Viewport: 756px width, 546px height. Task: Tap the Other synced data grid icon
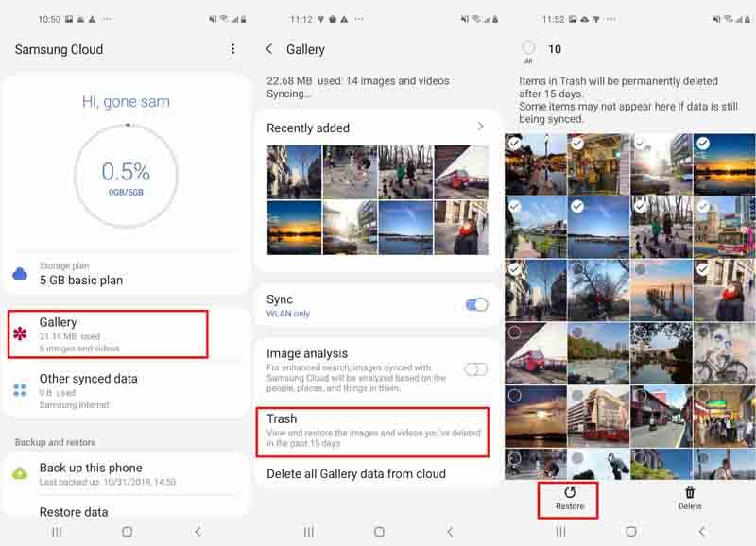(x=21, y=390)
